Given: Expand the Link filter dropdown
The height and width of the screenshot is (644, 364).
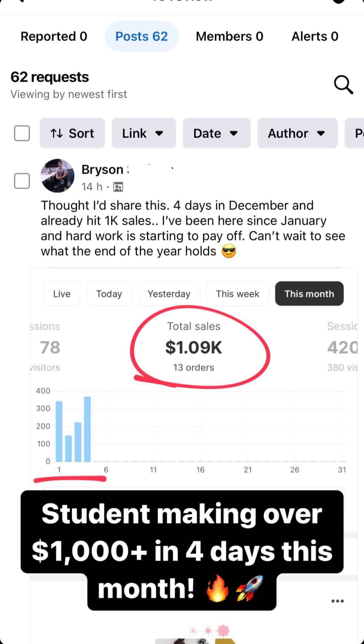Looking at the screenshot, I should pyautogui.click(x=144, y=133).
